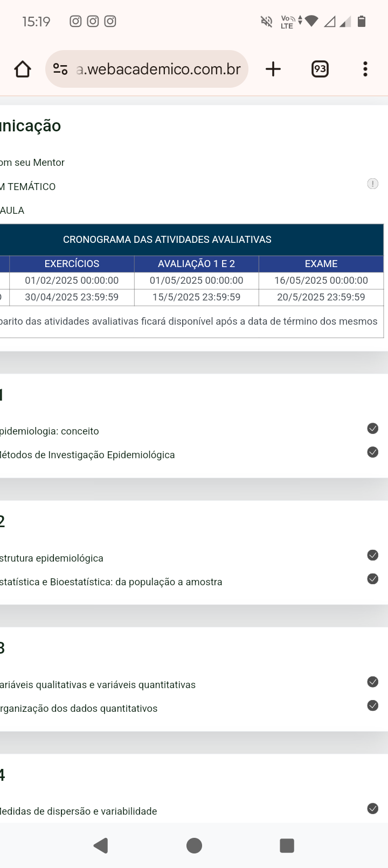Screen dimensions: 388x868
Task: Tap the Android home circle button
Action: pos(194,845)
